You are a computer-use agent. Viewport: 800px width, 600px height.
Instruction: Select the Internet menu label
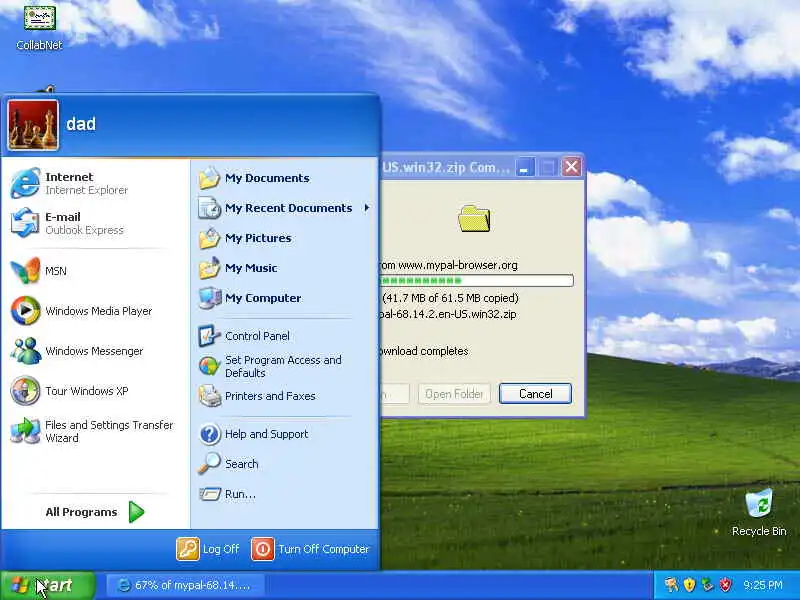pos(69,177)
